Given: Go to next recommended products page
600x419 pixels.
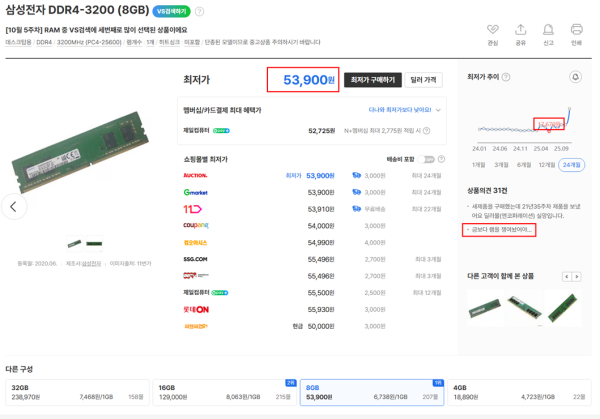Looking at the screenshot, I should click(577, 276).
